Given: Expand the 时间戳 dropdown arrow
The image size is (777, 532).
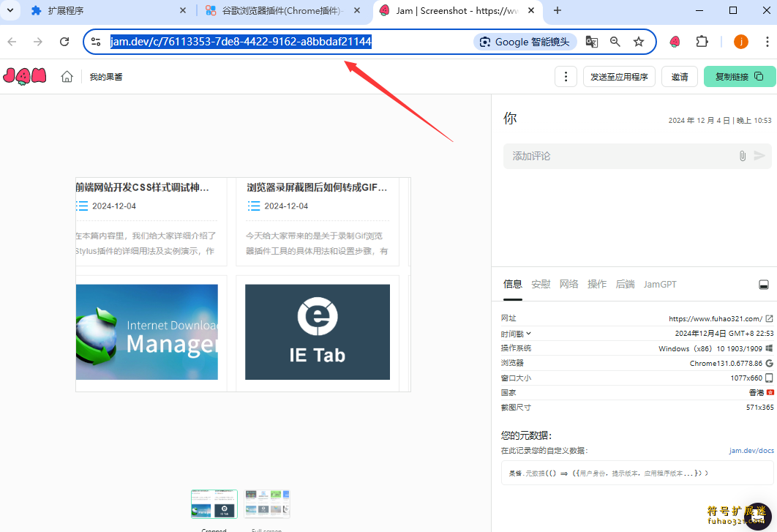Looking at the screenshot, I should point(529,333).
